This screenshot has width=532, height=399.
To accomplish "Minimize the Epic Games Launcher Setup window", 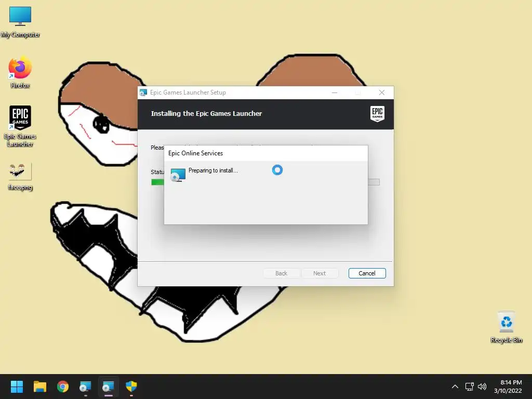I will pos(335,92).
